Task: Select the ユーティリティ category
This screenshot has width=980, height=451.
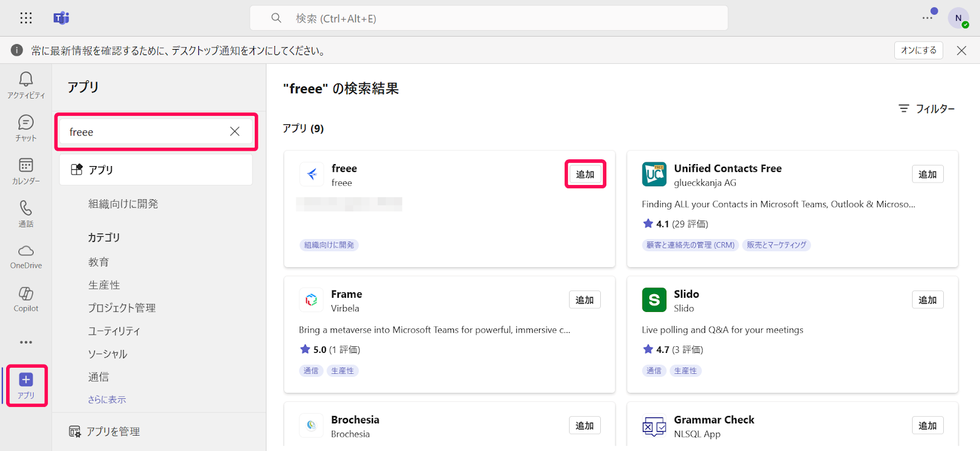Action: pos(114,331)
